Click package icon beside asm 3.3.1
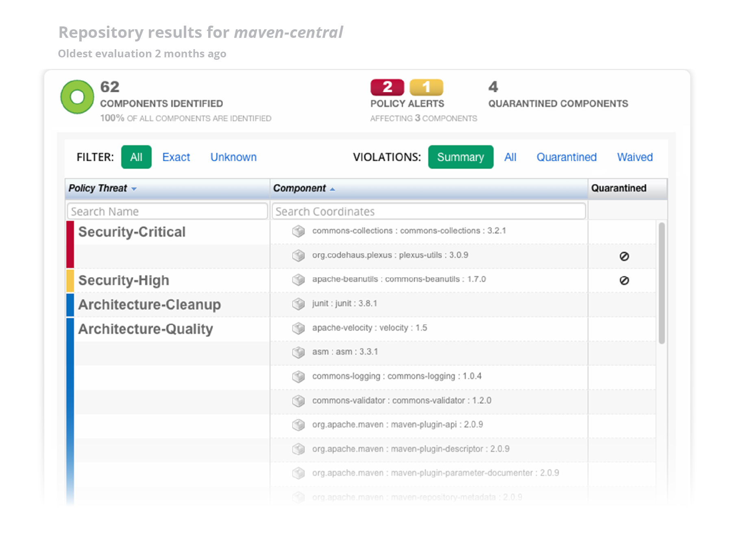The width and height of the screenshot is (732, 560). pyautogui.click(x=298, y=352)
